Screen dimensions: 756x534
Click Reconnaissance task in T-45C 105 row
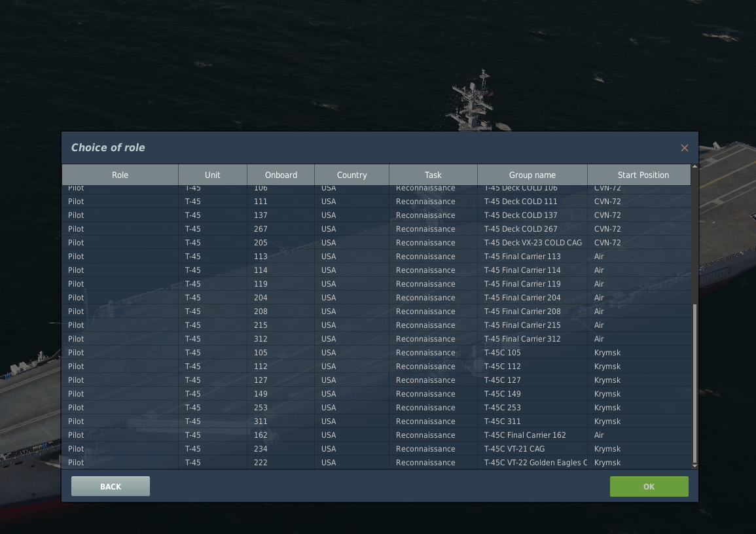pyautogui.click(x=425, y=352)
